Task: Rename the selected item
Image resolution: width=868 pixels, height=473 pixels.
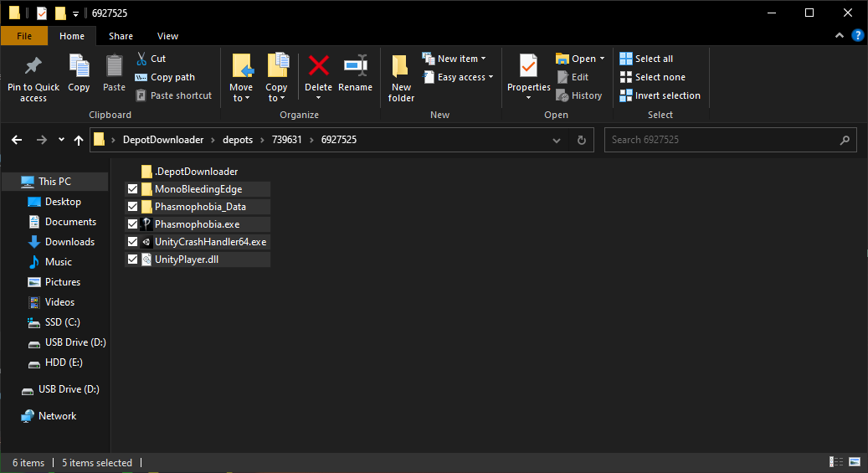Action: 356,73
